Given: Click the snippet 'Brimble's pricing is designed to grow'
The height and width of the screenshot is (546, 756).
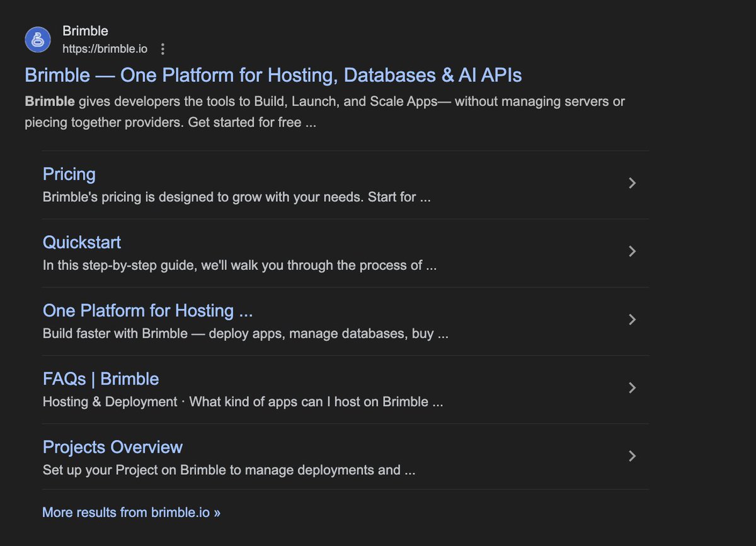Looking at the screenshot, I should 237,197.
